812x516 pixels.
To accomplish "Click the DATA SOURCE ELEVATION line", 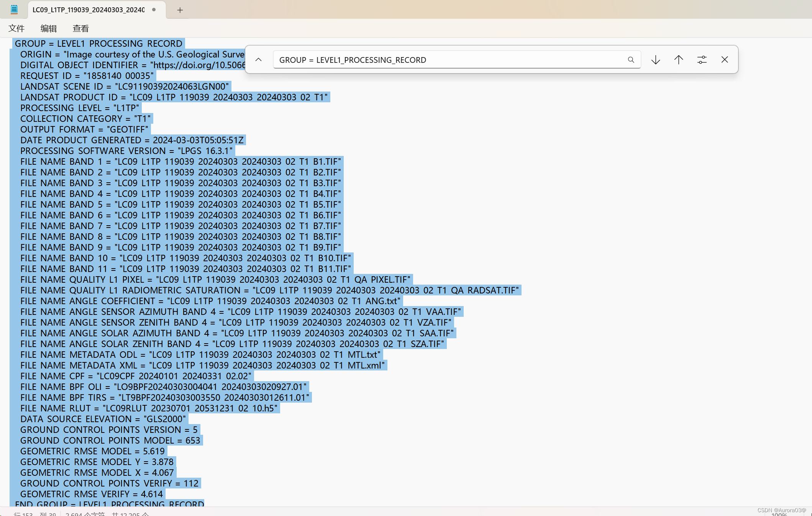I will (x=103, y=419).
